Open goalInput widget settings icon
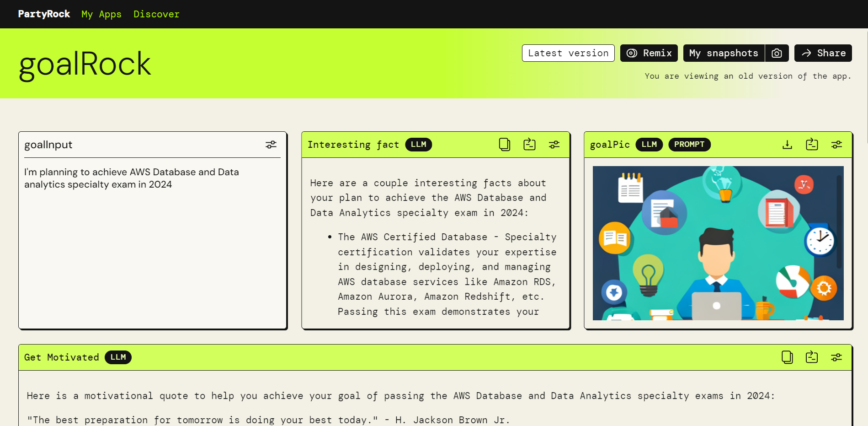This screenshot has height=426, width=868. pos(271,145)
